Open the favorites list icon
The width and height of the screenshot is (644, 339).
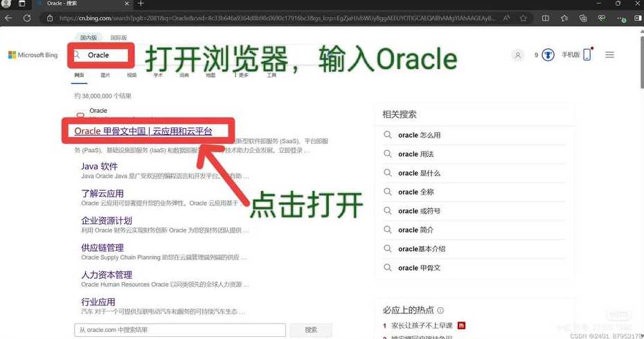pos(564,18)
